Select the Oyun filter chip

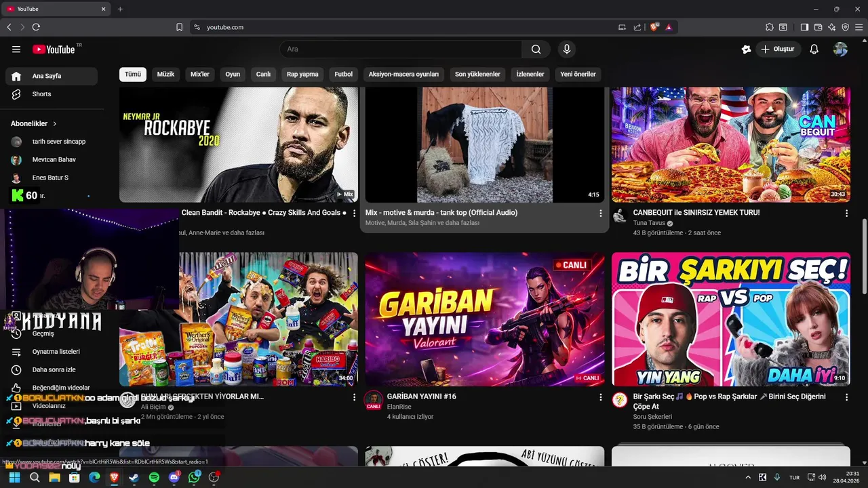[233, 74]
